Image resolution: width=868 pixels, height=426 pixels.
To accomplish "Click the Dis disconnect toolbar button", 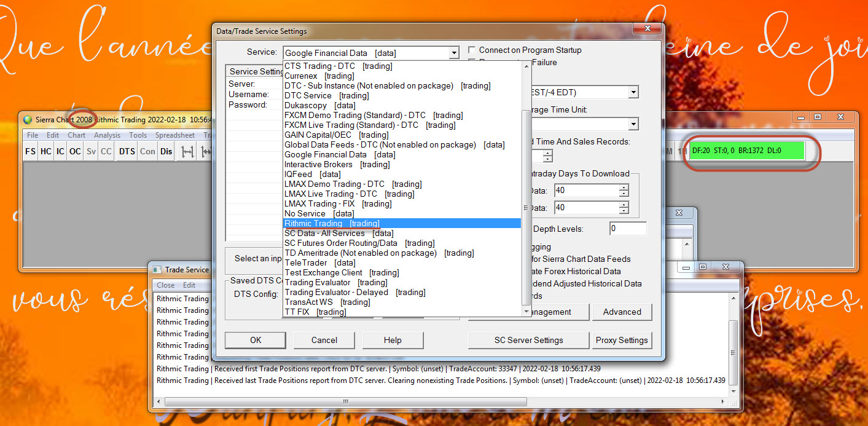I will coord(166,151).
